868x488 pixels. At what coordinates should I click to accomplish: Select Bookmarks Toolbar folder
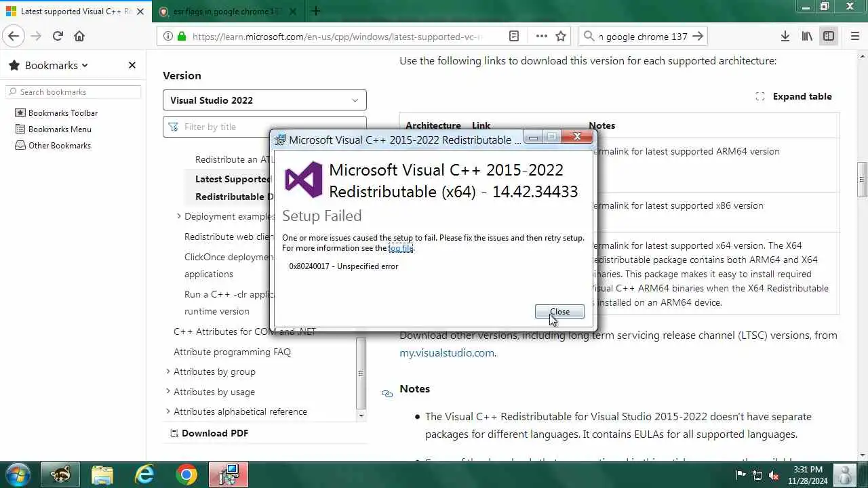click(56, 113)
